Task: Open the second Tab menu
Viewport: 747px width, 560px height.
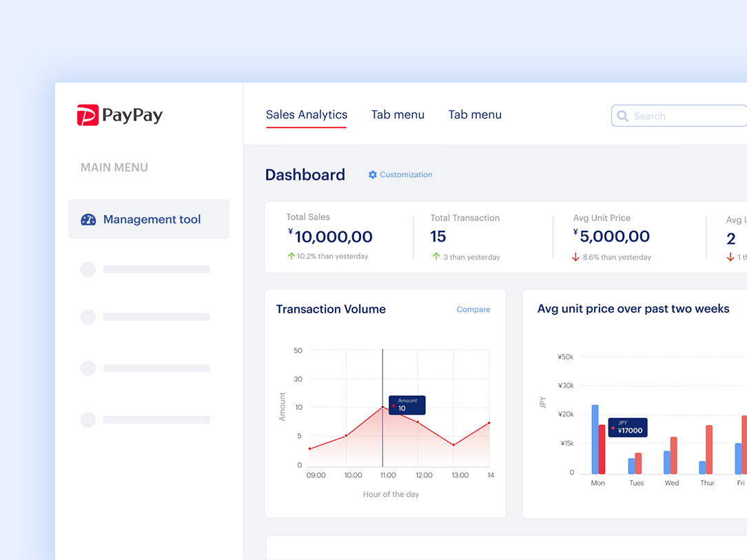Action: pos(475,114)
